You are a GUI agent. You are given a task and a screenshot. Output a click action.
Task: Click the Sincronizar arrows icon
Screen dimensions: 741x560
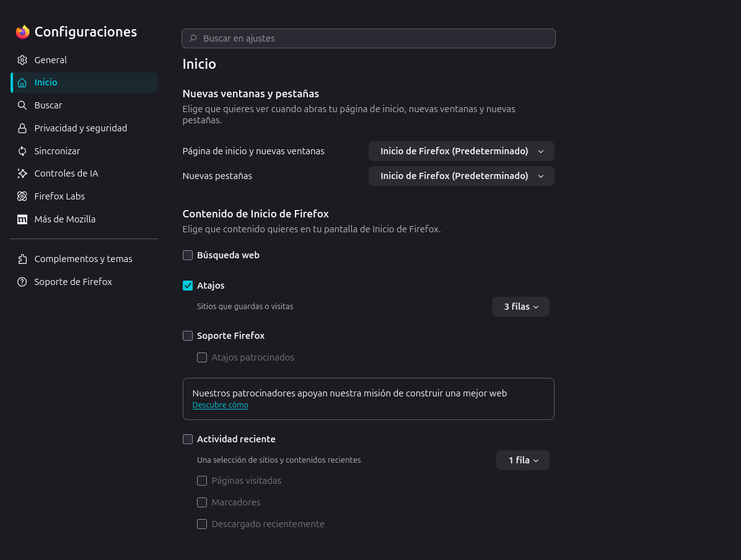click(22, 151)
